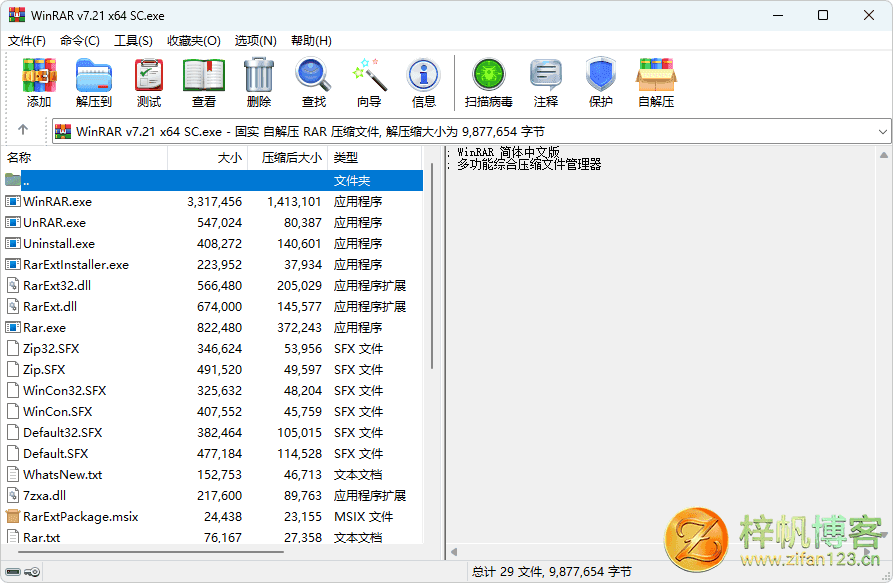Click the Comment (注释) icon
The width and height of the screenshot is (893, 583).
[546, 75]
